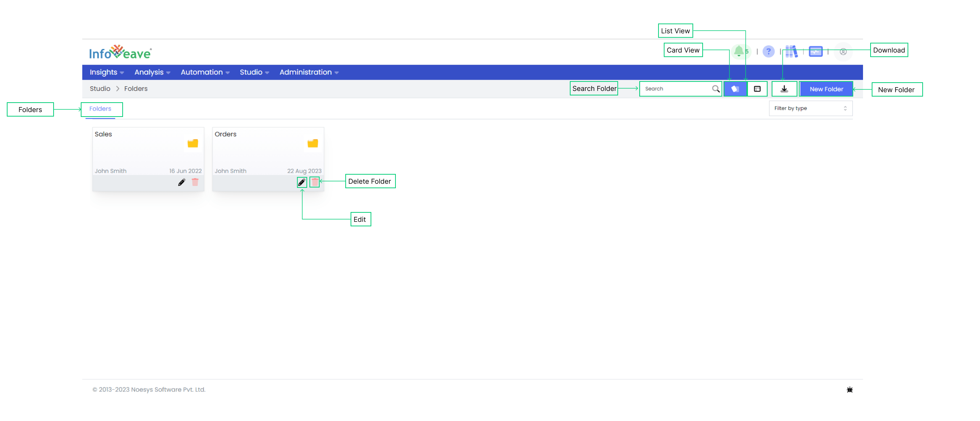
Task: Click the Delete Folder icon on Orders
Action: (x=314, y=182)
